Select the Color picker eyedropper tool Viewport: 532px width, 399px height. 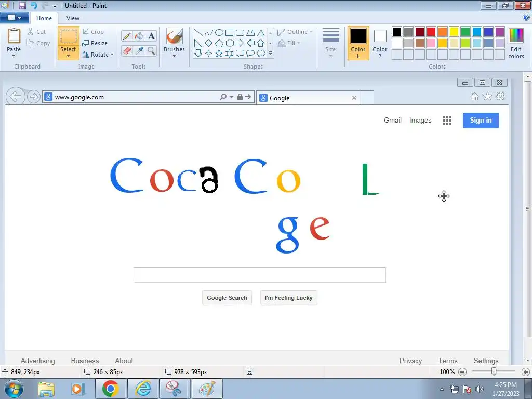click(x=139, y=50)
